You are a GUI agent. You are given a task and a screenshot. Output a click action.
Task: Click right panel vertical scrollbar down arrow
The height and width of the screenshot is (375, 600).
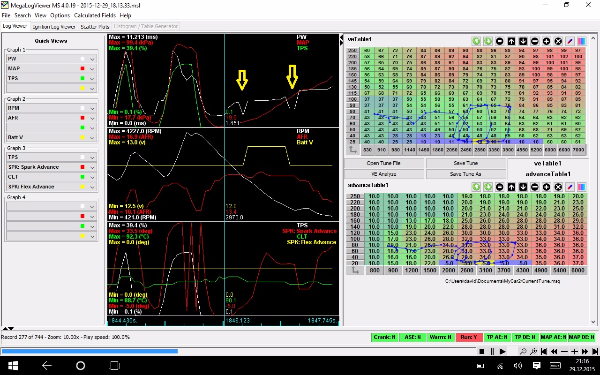593,322
